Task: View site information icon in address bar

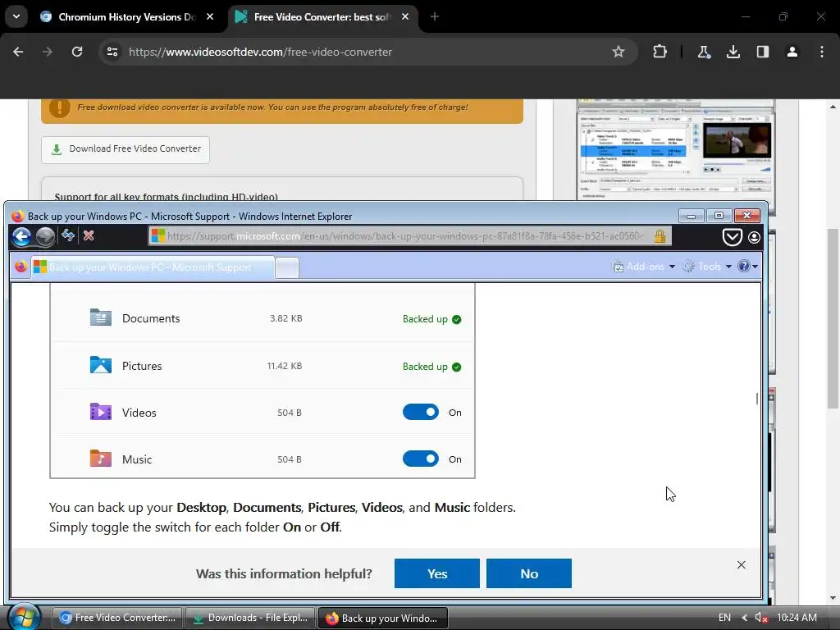Action: 112,52
